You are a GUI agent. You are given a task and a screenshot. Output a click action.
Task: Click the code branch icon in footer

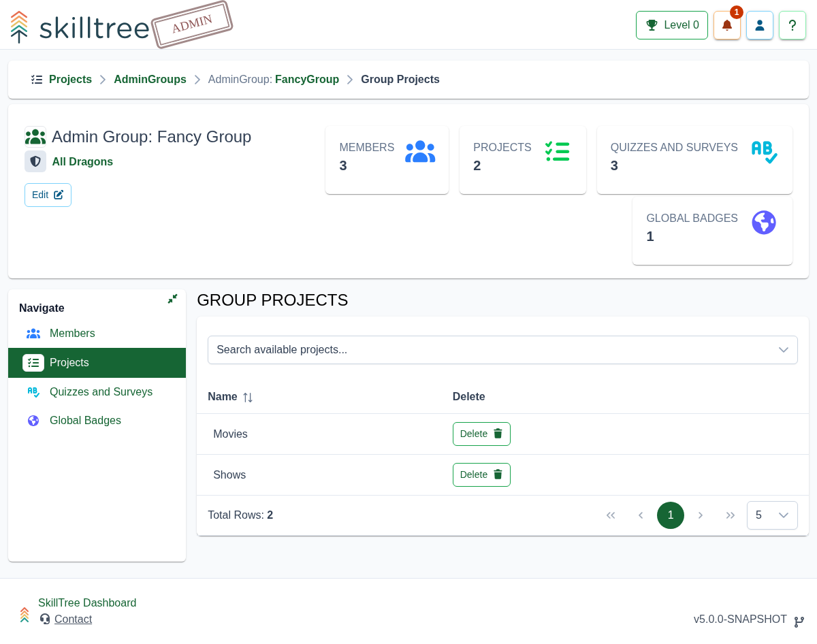click(x=799, y=622)
